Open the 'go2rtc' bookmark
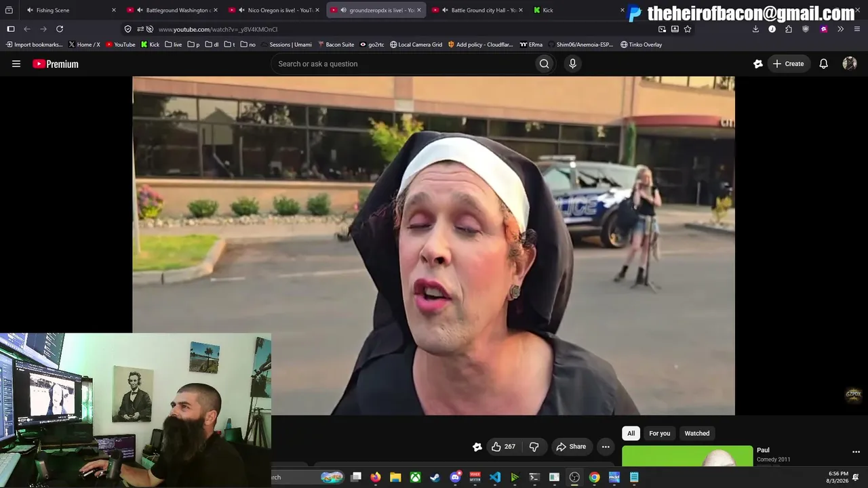The image size is (868, 488). pyautogui.click(x=372, y=45)
